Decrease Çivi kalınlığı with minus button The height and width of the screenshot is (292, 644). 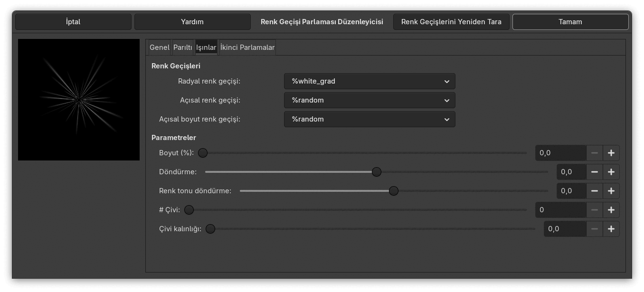[595, 229]
